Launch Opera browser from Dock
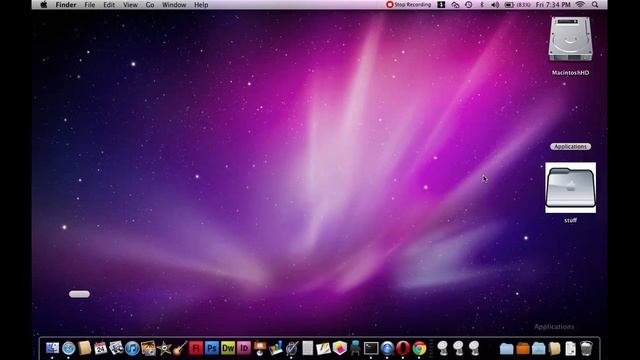 click(403, 348)
